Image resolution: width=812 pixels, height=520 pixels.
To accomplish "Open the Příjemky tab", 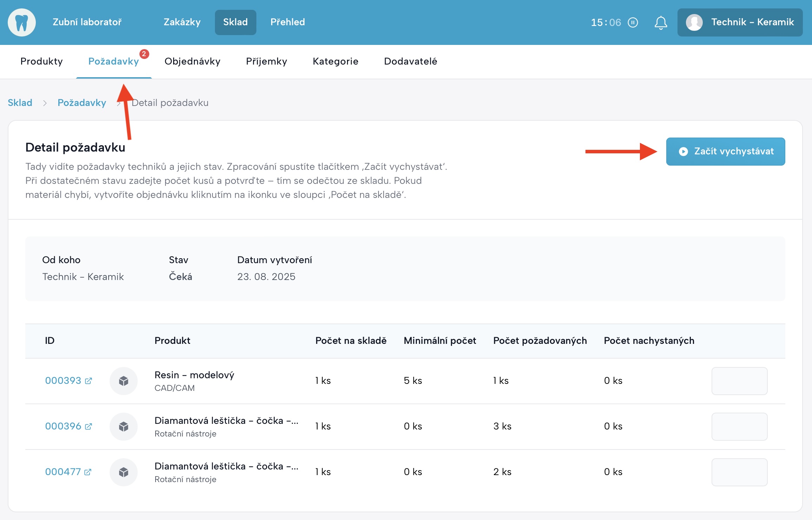I will click(x=266, y=61).
